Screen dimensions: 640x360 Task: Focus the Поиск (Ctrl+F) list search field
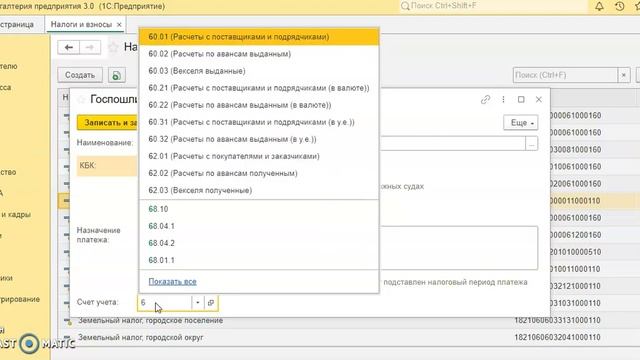click(565, 75)
